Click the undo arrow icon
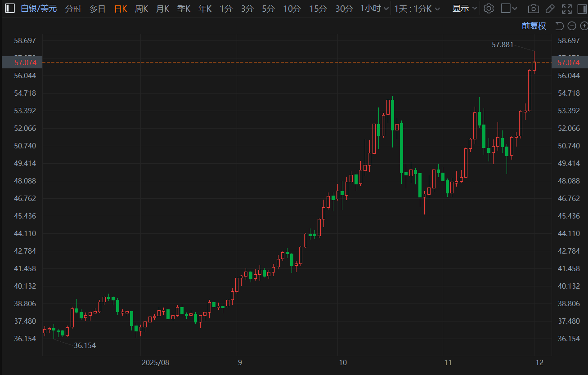 tap(559, 26)
